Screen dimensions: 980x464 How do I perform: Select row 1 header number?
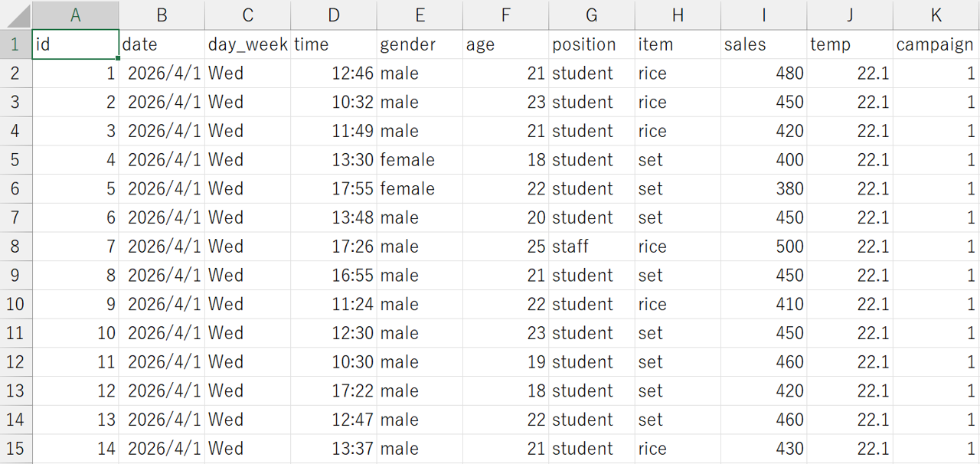[15, 44]
